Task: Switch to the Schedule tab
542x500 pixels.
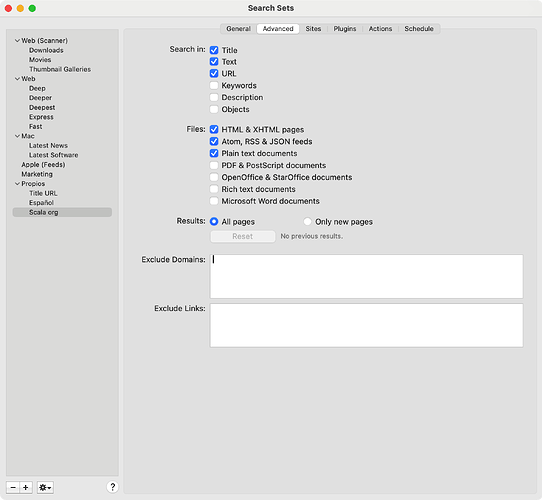Action: coord(419,29)
